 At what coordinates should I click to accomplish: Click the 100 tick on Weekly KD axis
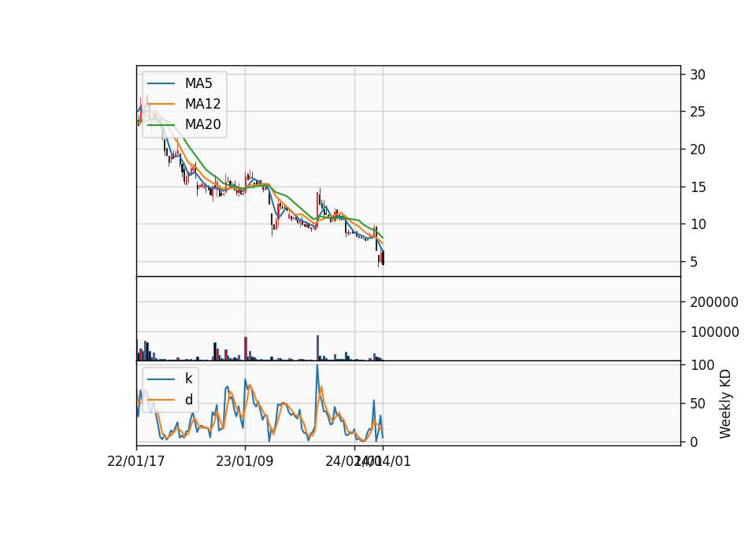[x=702, y=365]
